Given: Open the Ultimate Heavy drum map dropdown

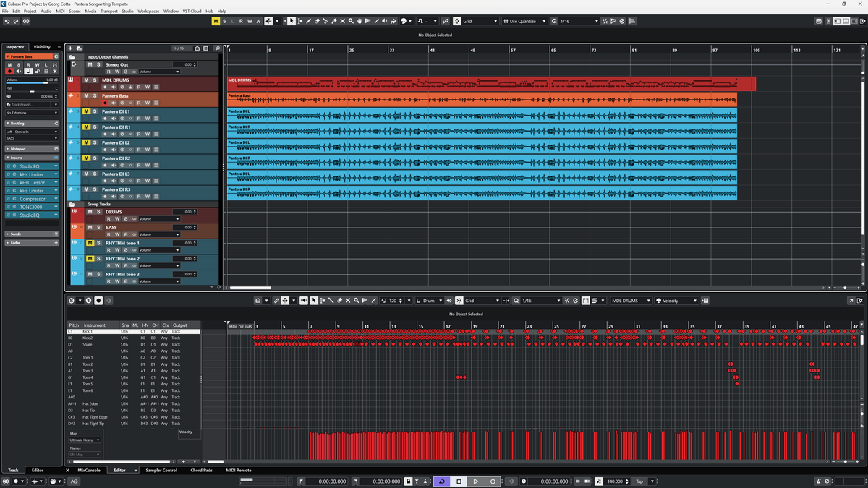Looking at the screenshot, I should 85,440.
